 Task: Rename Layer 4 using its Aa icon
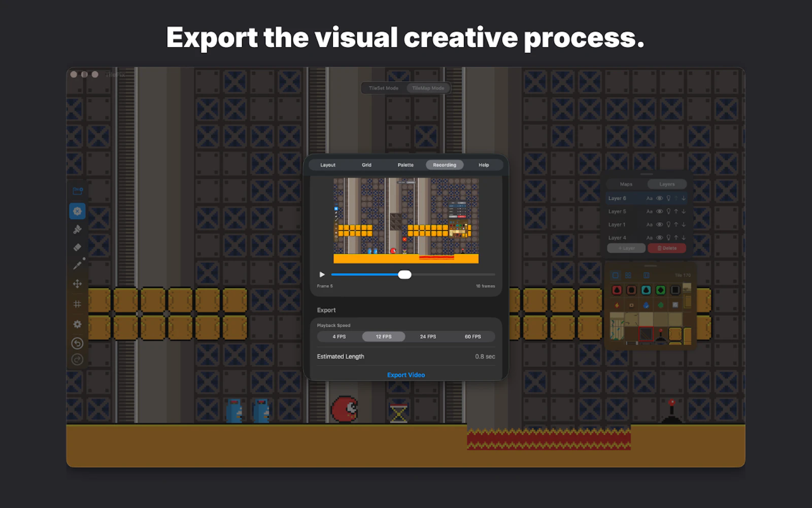pos(650,238)
